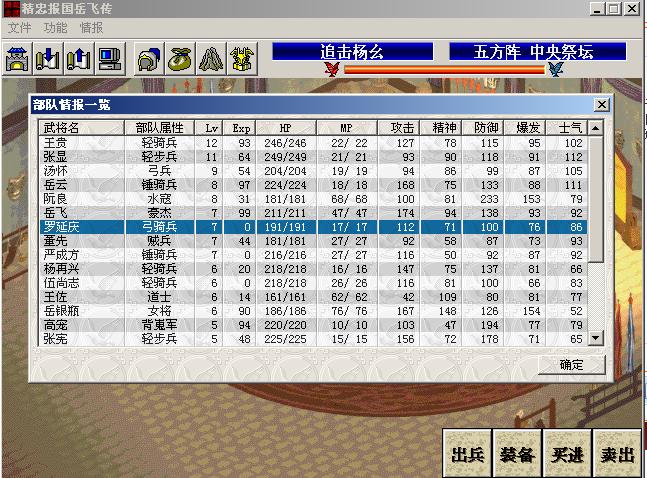Open the 文件 menu
647x478 pixels.
pyautogui.click(x=19, y=28)
